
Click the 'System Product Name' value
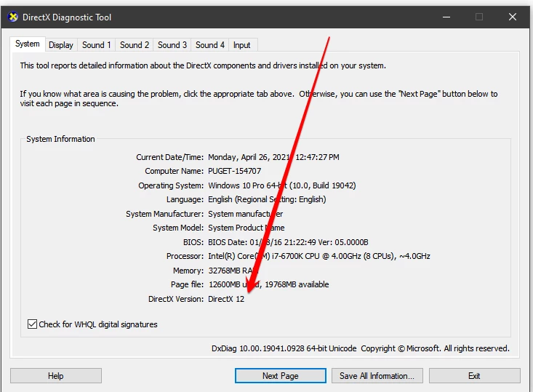pos(246,228)
